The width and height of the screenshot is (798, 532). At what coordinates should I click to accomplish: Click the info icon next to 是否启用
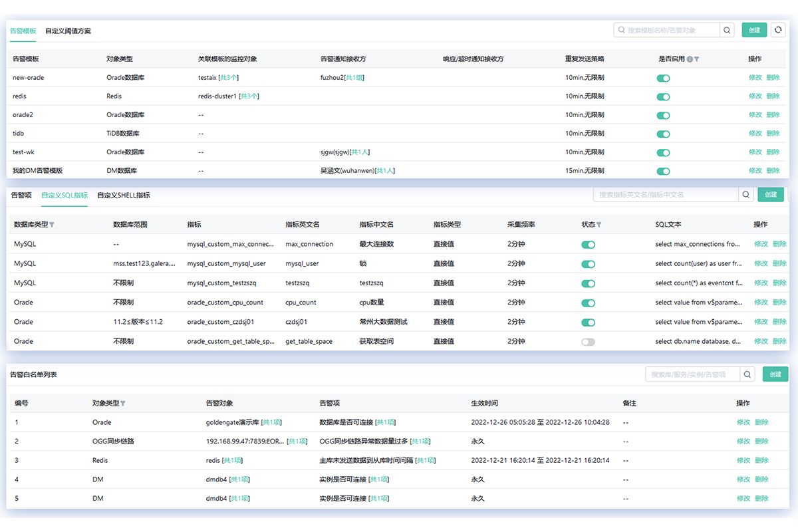tap(690, 59)
